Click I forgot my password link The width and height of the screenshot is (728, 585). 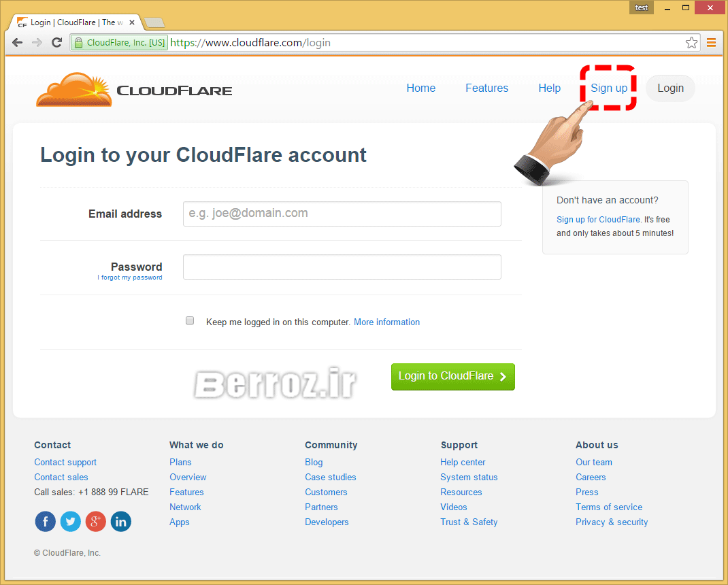130,278
